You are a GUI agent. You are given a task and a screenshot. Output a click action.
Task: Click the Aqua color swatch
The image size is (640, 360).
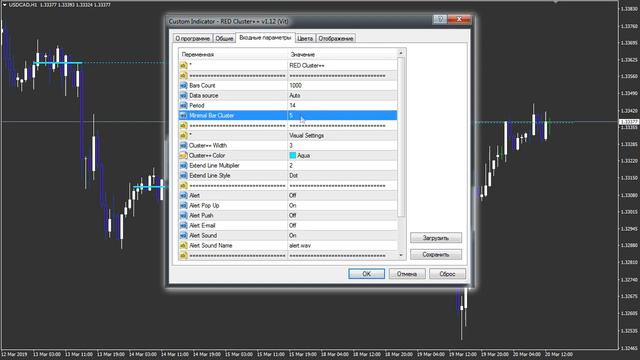[293, 156]
